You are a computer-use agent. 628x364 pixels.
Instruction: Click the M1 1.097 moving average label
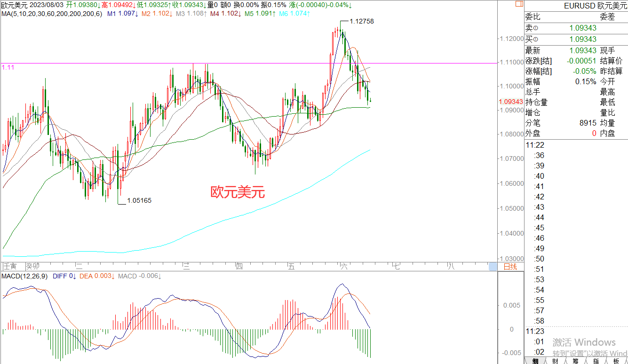(x=123, y=14)
